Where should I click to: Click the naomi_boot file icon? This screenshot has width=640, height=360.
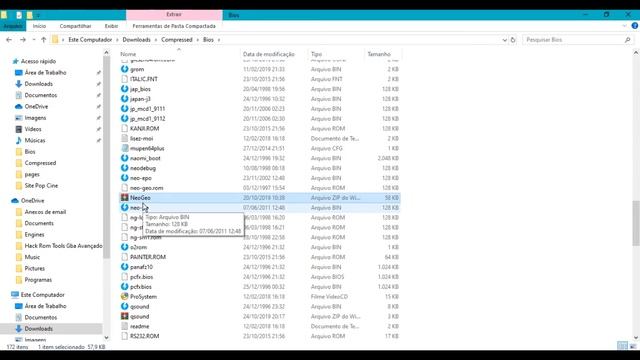point(124,158)
